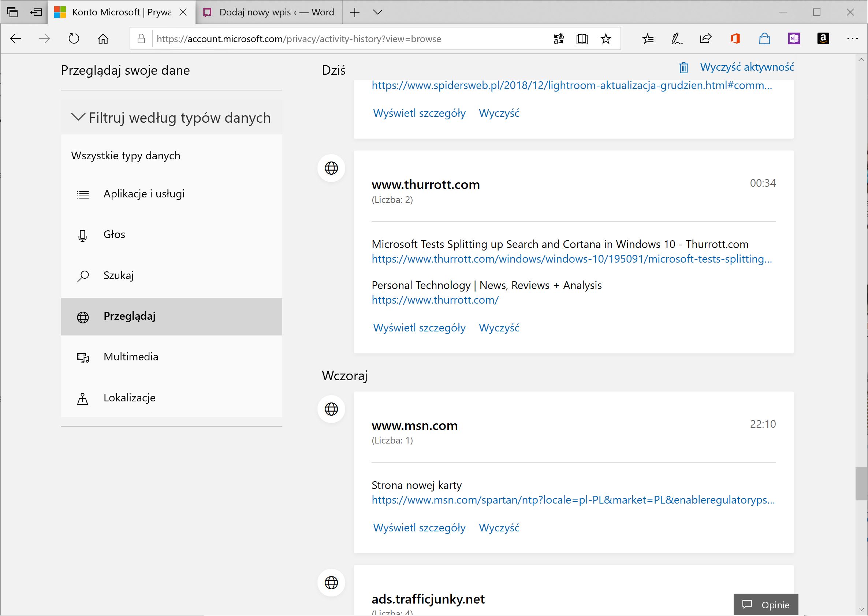Click the Strona nowej karty title
Viewport: 868px width, 616px height.
416,485
